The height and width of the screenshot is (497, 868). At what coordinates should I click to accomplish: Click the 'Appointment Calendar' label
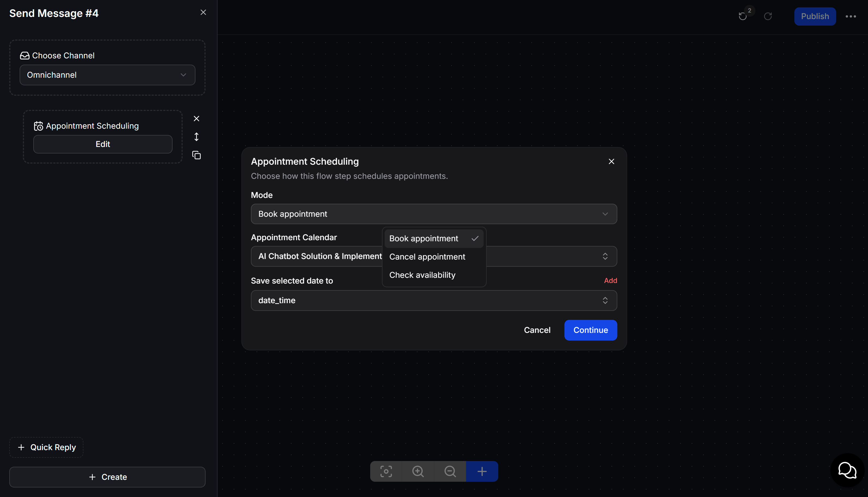pyautogui.click(x=294, y=237)
